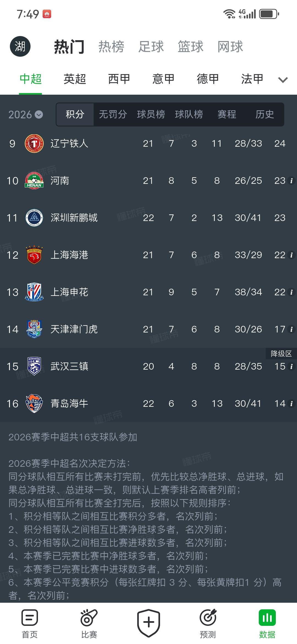
Task: Tap the 湖 profile avatar
Action: point(20,46)
